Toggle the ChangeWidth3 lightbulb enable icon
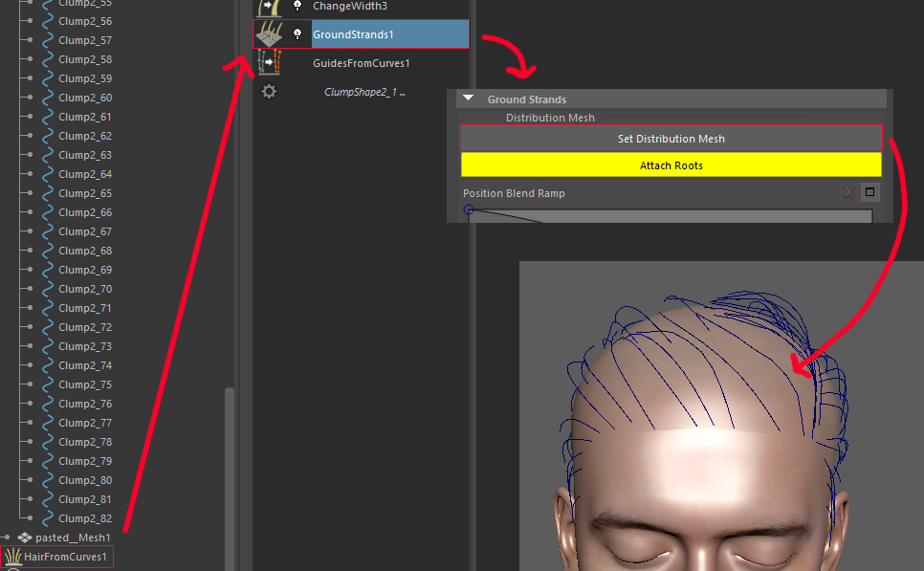The width and height of the screenshot is (924, 571). coord(297,6)
